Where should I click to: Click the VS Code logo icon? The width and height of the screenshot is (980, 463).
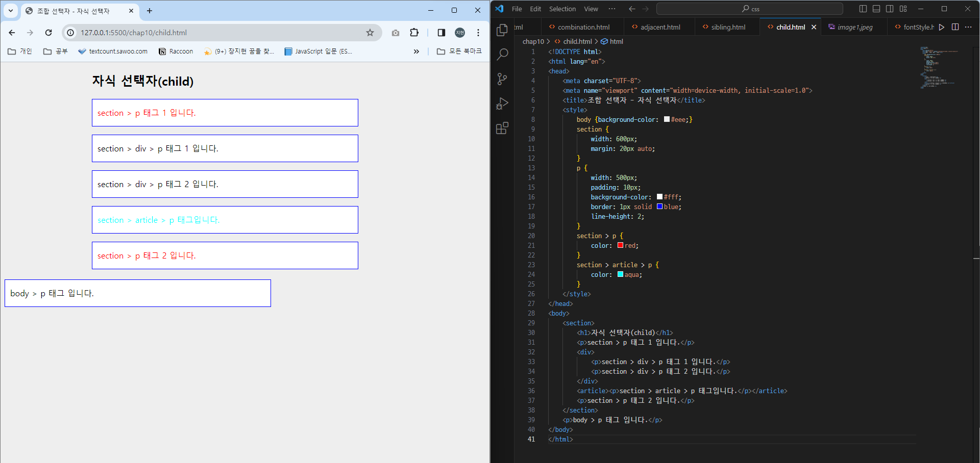(x=500, y=9)
